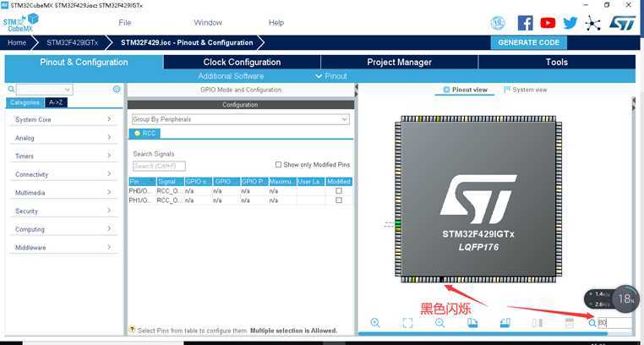Viewport: 644px width, 345px height.
Task: Click the STM32F429IGTx chip package image
Action: point(478,199)
